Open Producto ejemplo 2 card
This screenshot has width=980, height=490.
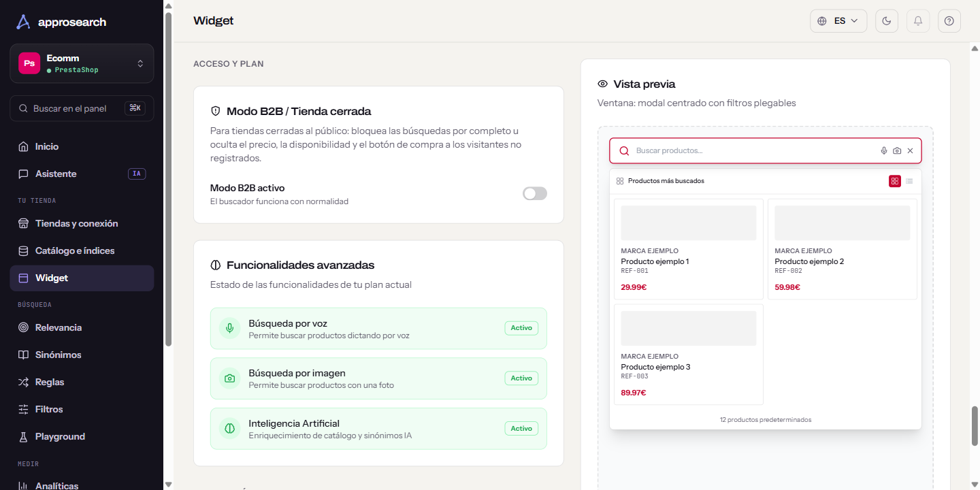(x=843, y=249)
